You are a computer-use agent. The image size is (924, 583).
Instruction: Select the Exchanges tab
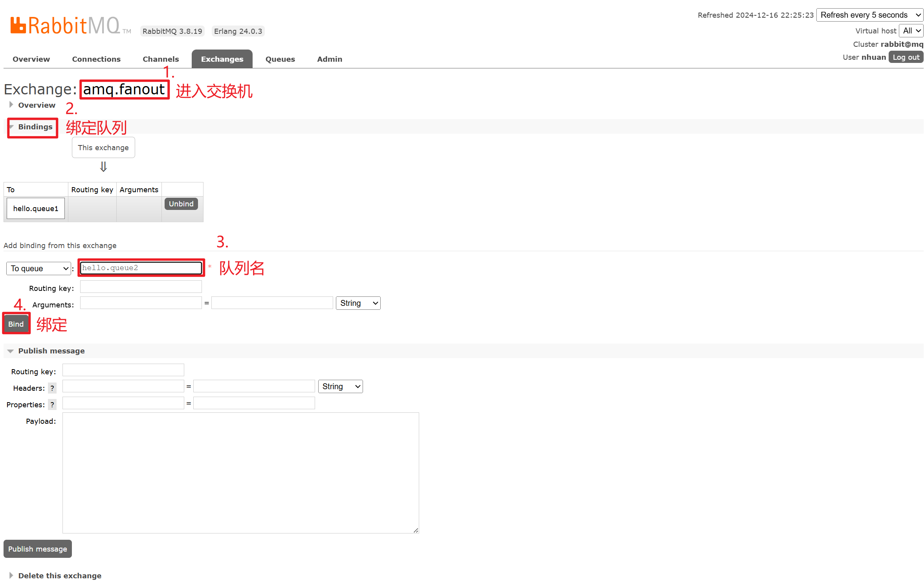pyautogui.click(x=222, y=59)
